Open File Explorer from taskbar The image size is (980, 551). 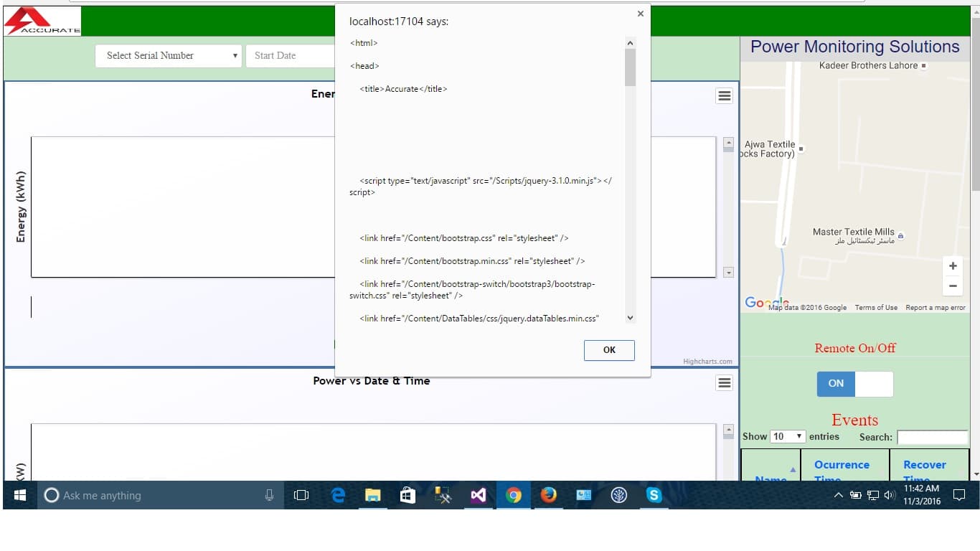pos(372,495)
